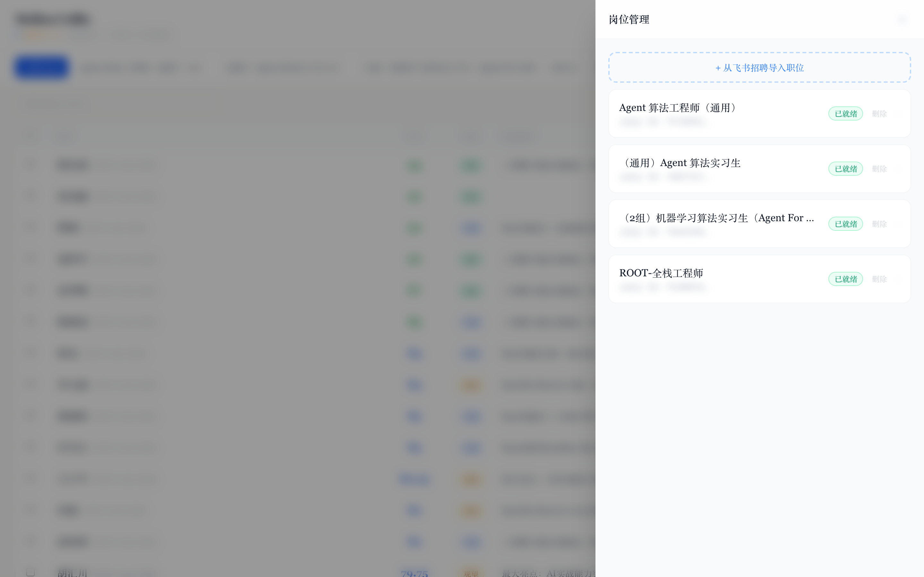
Task: Delete （2组）机器学习算法实习生 position
Action: [879, 224]
